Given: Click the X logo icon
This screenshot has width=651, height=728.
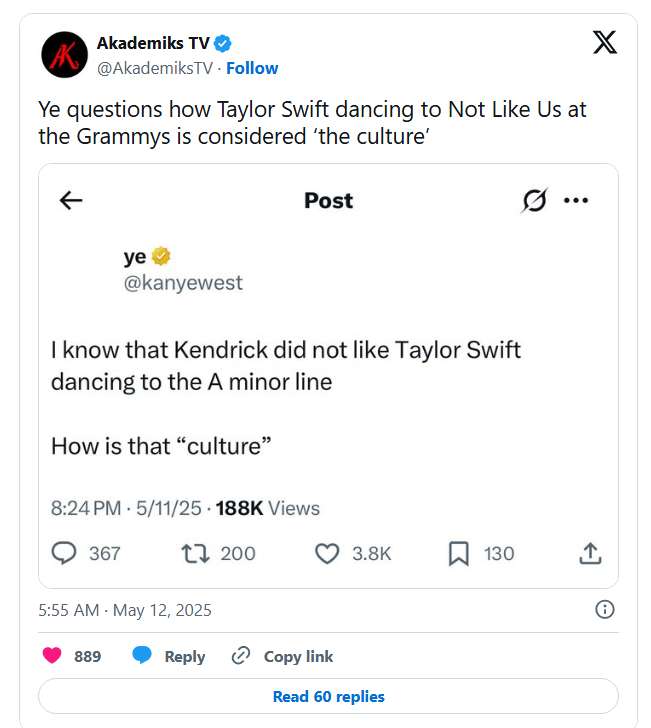Looking at the screenshot, I should pyautogui.click(x=605, y=43).
